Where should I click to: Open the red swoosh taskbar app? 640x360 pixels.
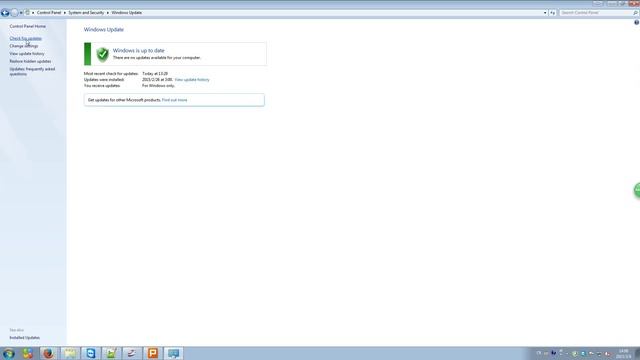pos(132,353)
